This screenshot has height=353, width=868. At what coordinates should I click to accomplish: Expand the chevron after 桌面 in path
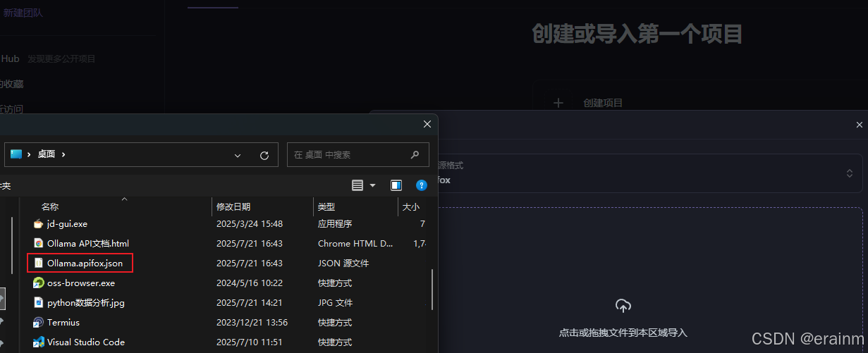pos(63,154)
